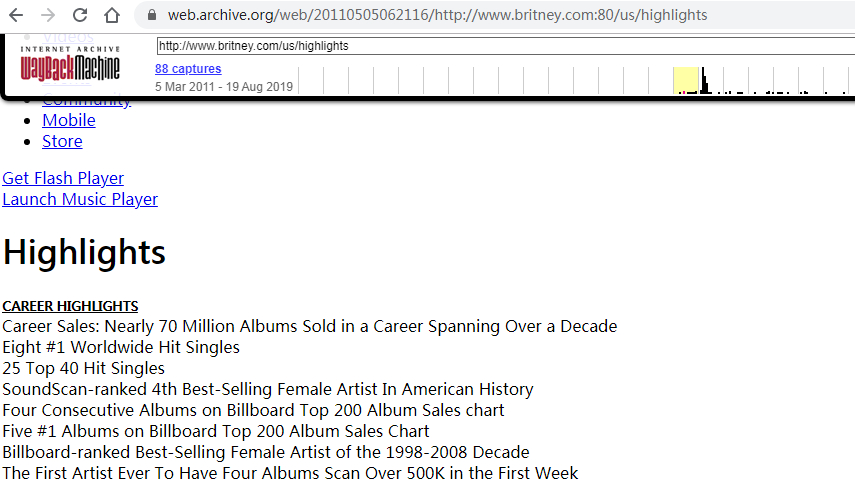This screenshot has width=855, height=503.
Task: Click the '5 Mar 2011 - 19 Aug 2019' date range
Action: pos(224,87)
